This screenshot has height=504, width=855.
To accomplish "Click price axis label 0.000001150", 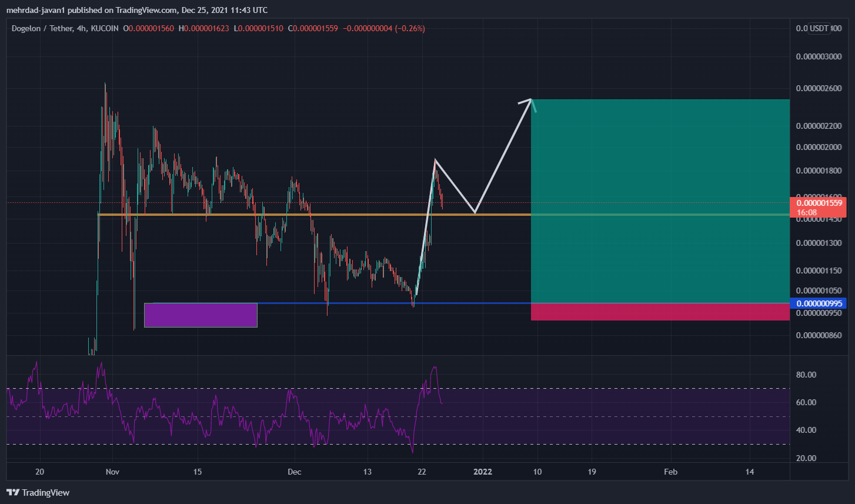I will (819, 271).
